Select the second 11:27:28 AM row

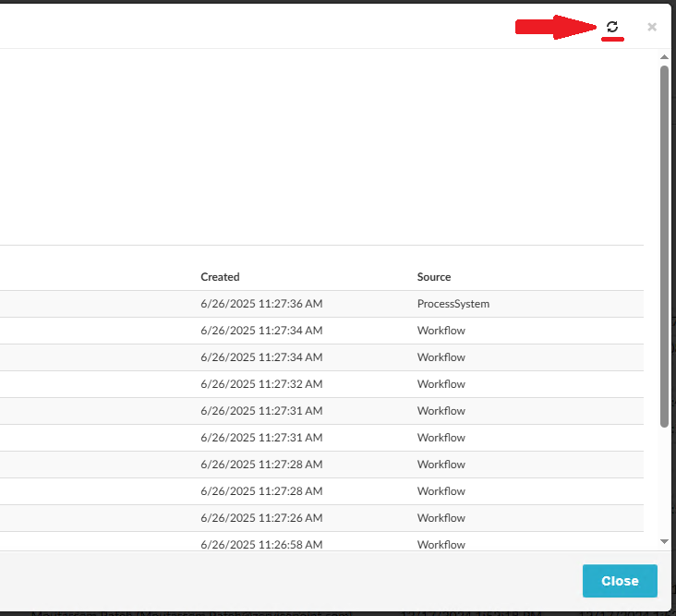[261, 491]
